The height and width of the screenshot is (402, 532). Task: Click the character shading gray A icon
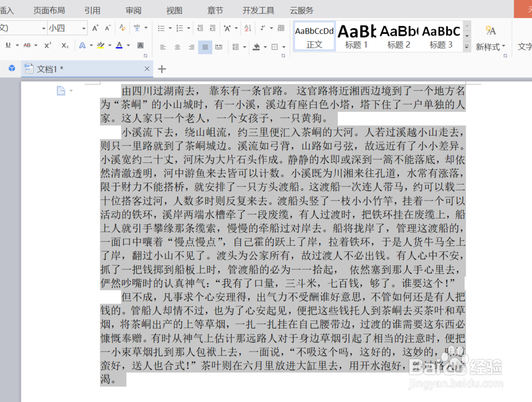pyautogui.click(x=140, y=45)
